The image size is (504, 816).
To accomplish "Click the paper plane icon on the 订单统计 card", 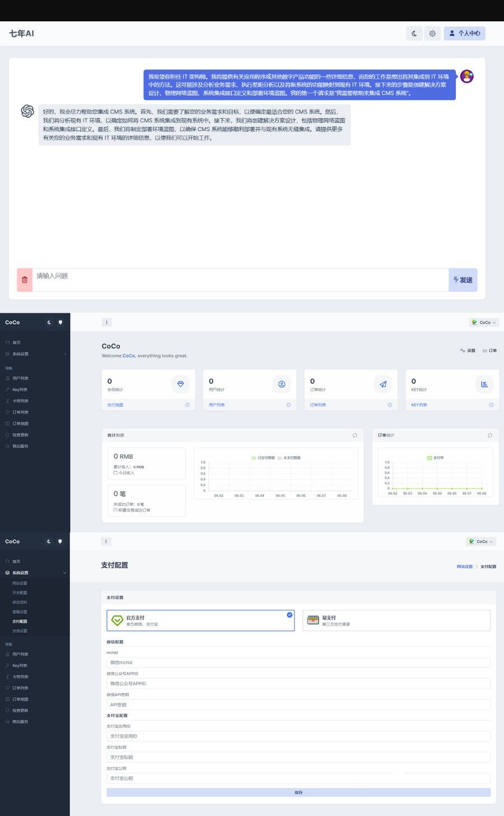I will (x=383, y=384).
